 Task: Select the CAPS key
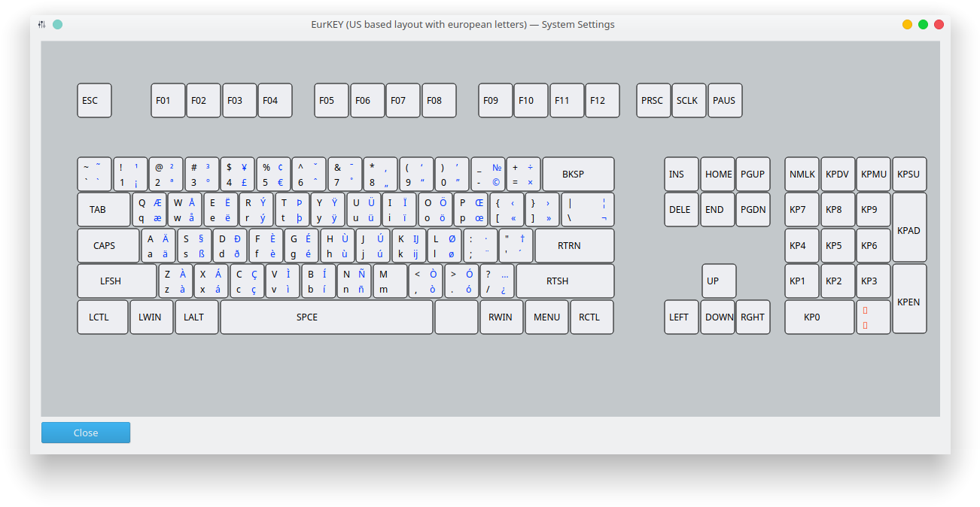[x=108, y=245]
